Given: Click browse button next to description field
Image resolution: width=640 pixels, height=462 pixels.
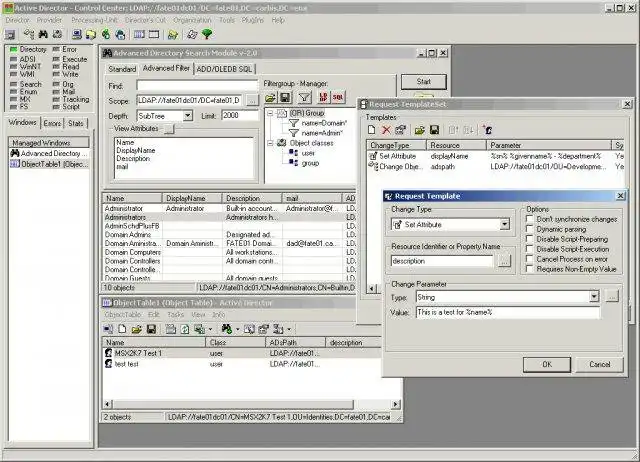Looking at the screenshot, I should coord(504,261).
